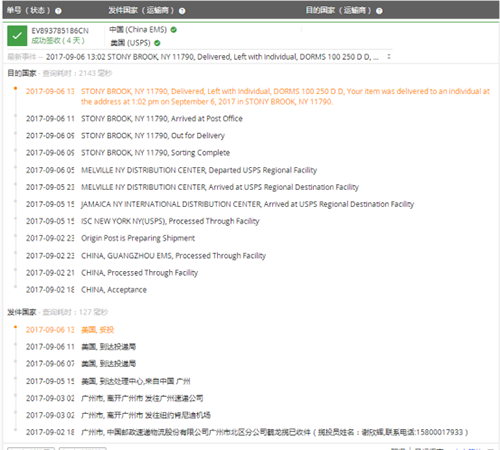Viewport: 500px width, 450px height.
Task: Click the green delivered checkmark status icon
Action: 17,36
